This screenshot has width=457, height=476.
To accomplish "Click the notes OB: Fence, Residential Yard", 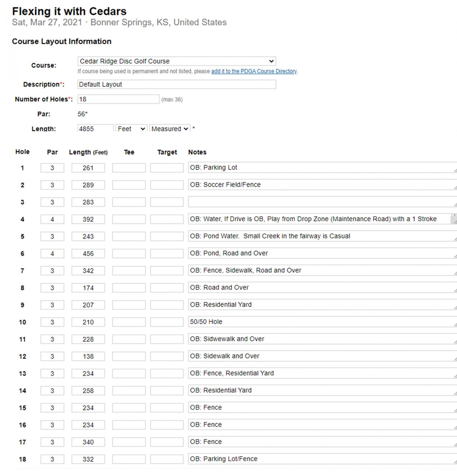I will 322,373.
